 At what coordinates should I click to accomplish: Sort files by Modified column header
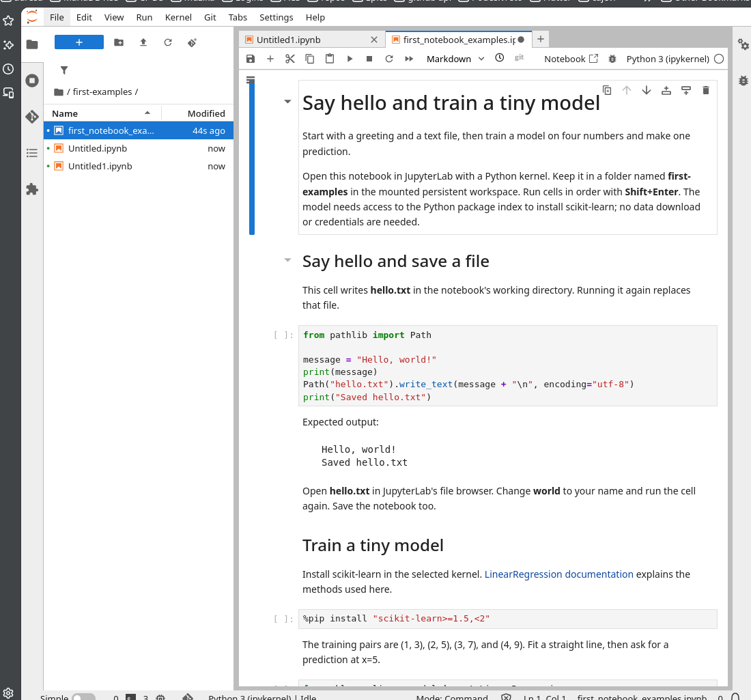[198, 113]
